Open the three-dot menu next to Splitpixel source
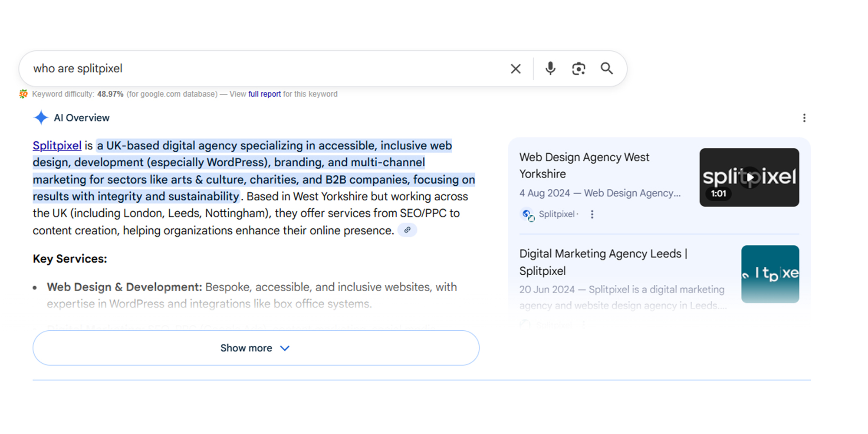 [x=592, y=214]
